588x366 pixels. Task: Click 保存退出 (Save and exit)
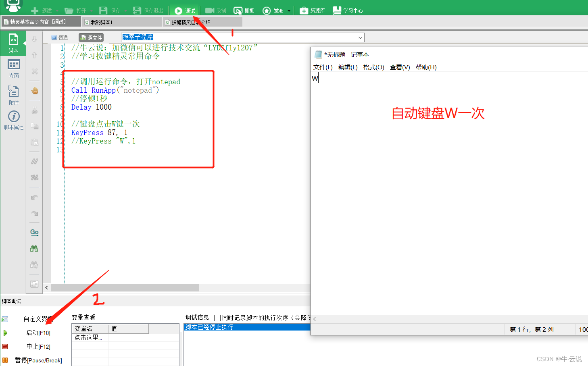pyautogui.click(x=148, y=10)
